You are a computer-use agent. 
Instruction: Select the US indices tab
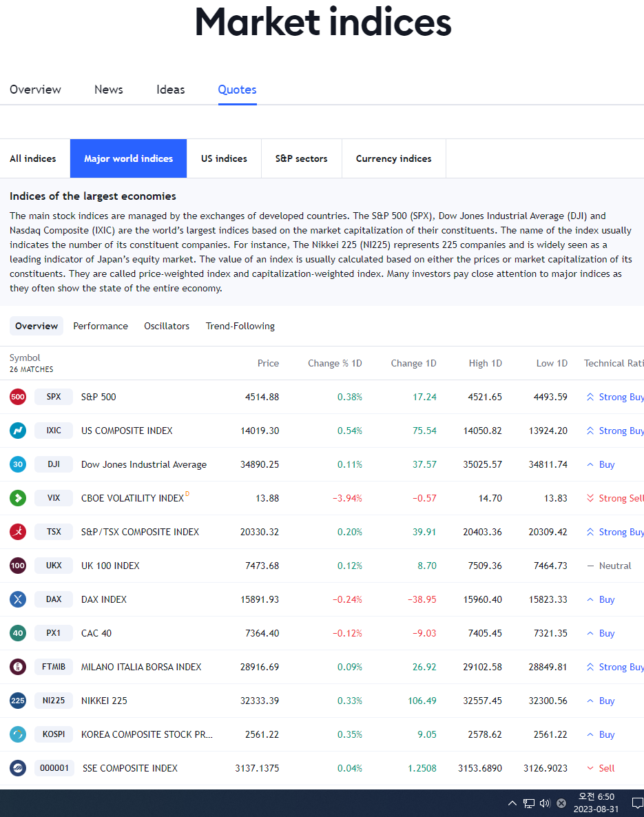[x=224, y=158]
